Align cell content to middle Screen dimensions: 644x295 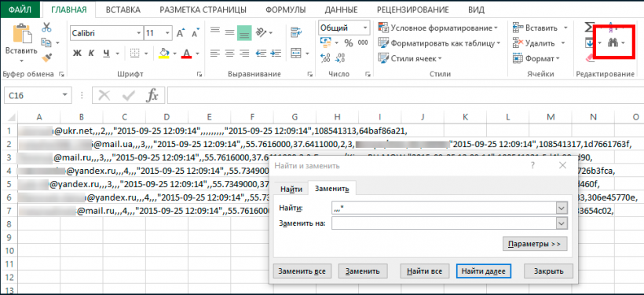pos(229,31)
